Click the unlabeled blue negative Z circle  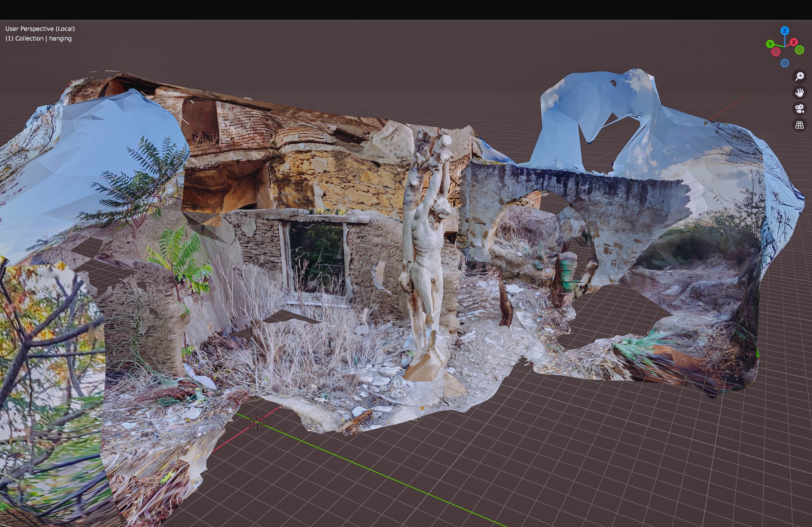tap(785, 63)
